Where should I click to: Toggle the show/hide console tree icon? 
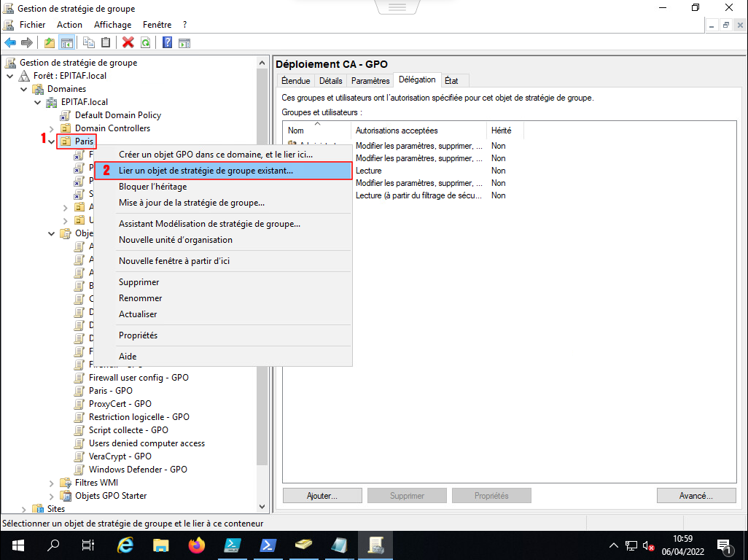(67, 43)
